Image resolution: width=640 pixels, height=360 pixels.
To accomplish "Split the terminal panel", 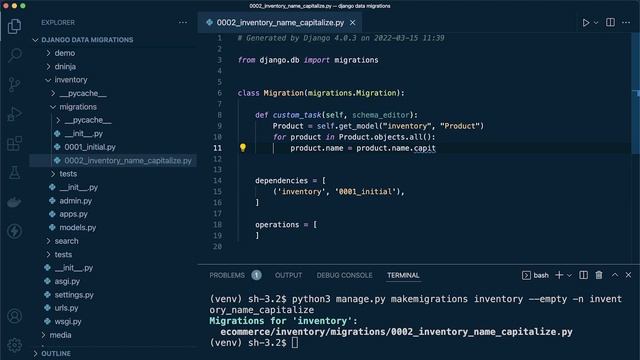I will coord(584,275).
